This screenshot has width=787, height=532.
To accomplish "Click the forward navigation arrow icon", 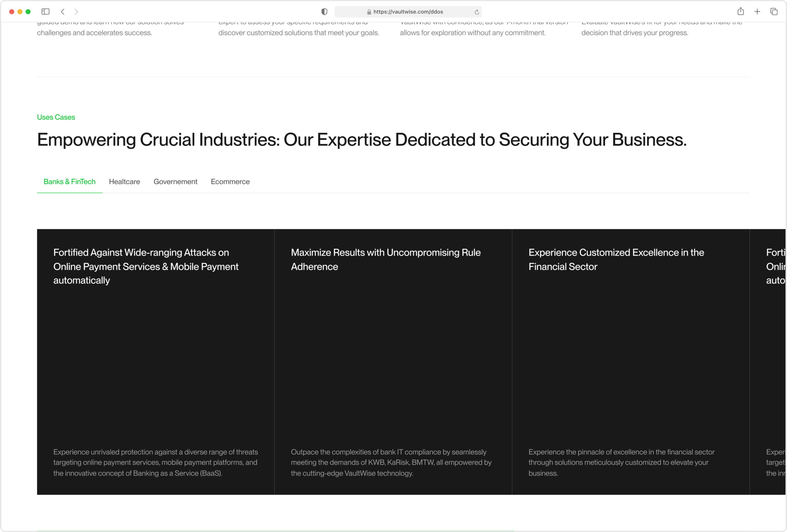I will click(x=77, y=11).
